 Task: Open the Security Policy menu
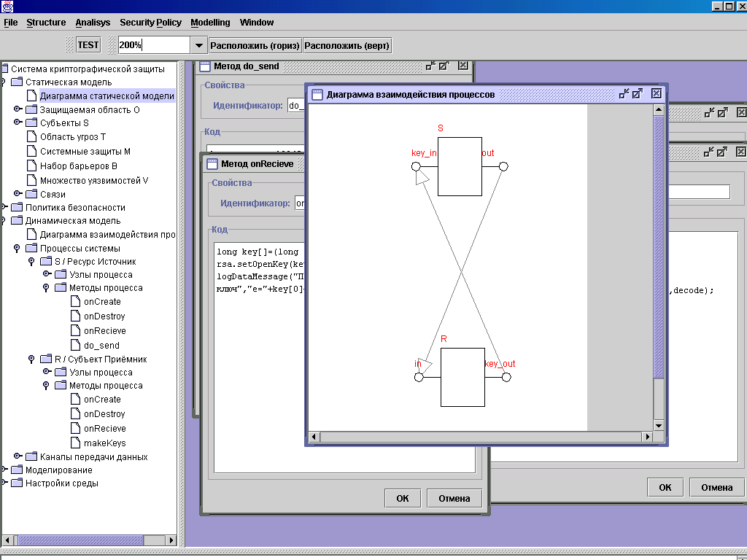150,23
